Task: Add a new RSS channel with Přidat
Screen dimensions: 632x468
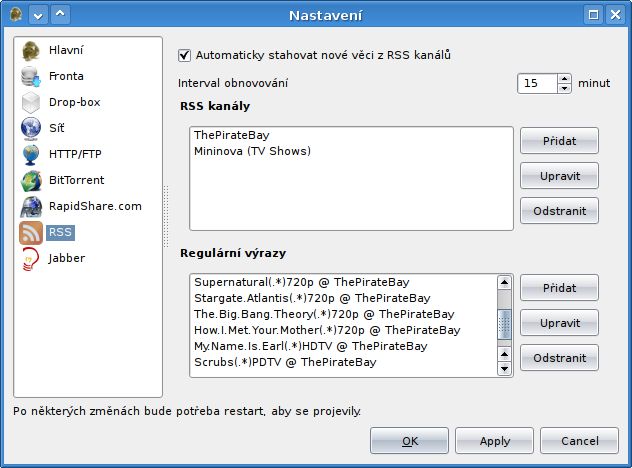Action: coord(559,141)
